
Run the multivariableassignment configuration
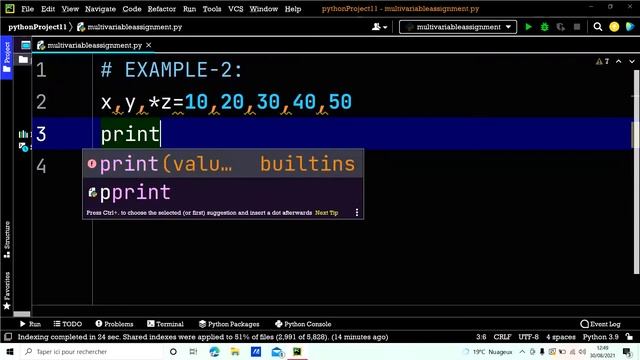coord(529,27)
